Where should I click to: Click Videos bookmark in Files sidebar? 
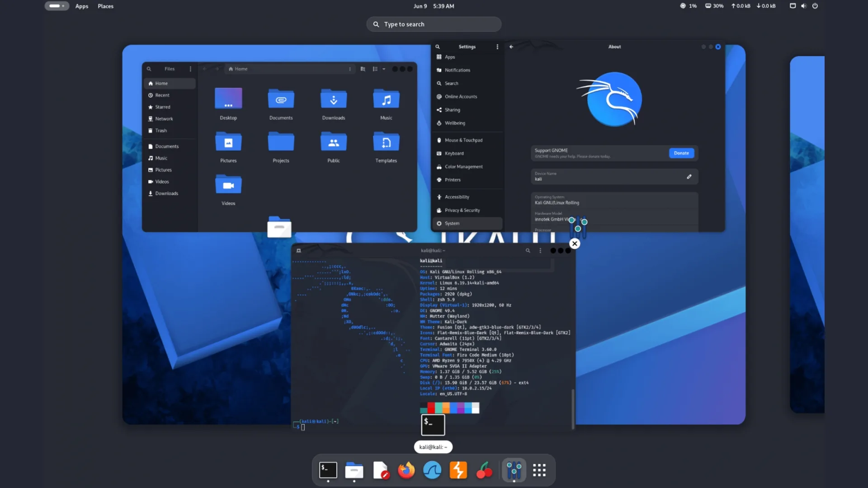click(170, 182)
